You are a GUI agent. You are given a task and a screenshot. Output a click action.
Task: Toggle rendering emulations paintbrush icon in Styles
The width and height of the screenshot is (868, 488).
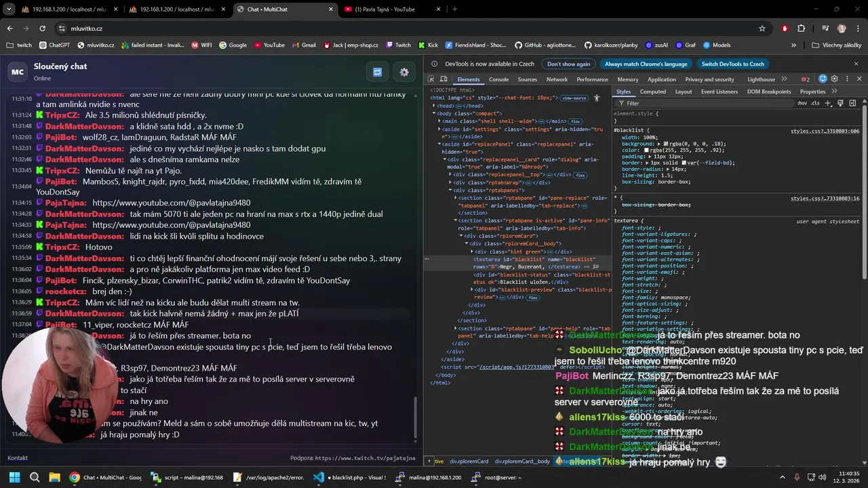click(x=840, y=103)
